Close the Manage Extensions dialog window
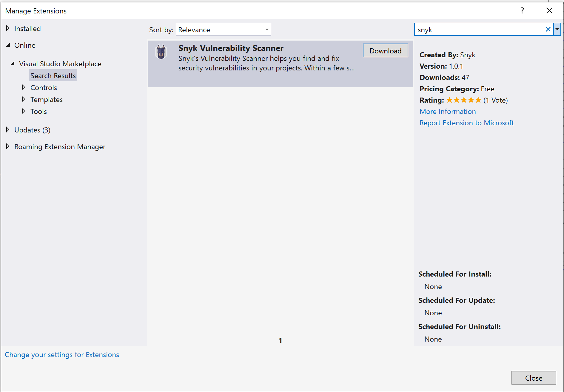 [549, 11]
